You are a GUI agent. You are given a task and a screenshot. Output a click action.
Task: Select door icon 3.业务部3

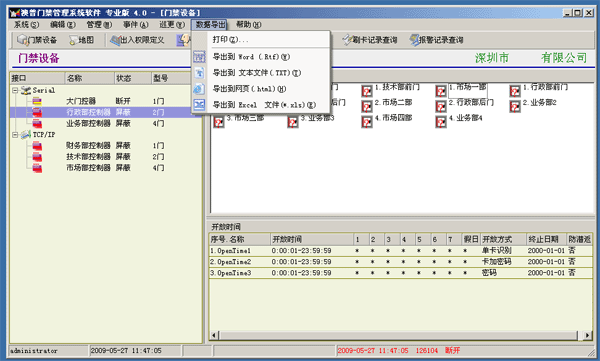pos(292,122)
